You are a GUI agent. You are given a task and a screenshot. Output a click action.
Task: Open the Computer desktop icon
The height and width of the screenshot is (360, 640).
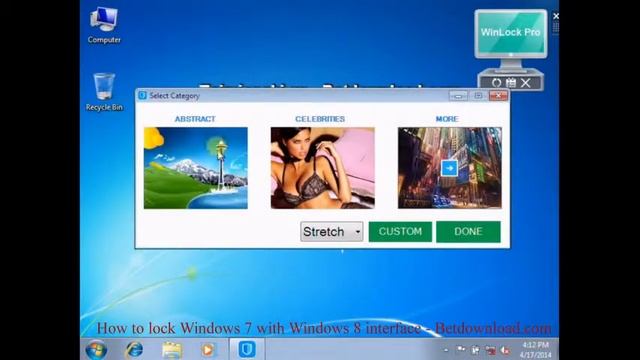click(x=104, y=25)
